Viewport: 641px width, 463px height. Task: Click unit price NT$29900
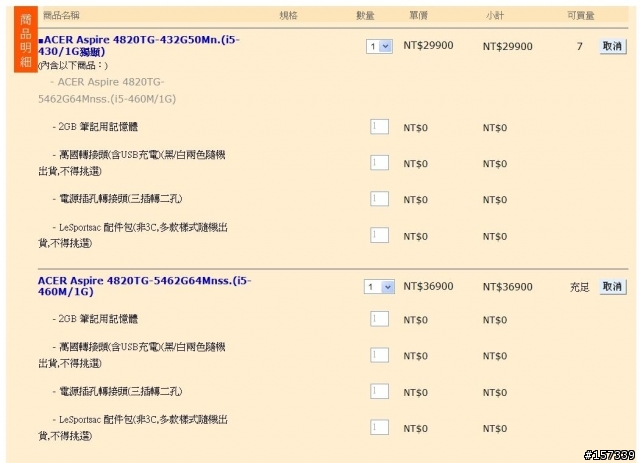pyautogui.click(x=428, y=45)
